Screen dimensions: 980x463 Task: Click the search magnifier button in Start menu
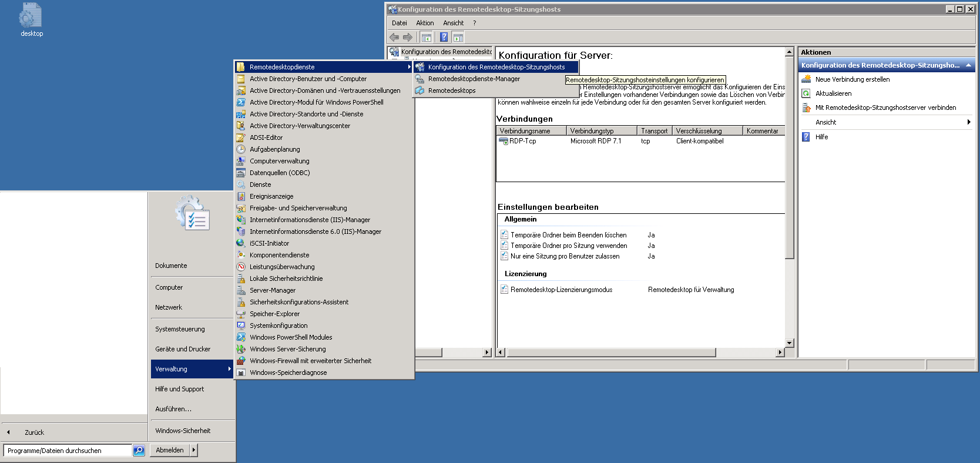139,451
